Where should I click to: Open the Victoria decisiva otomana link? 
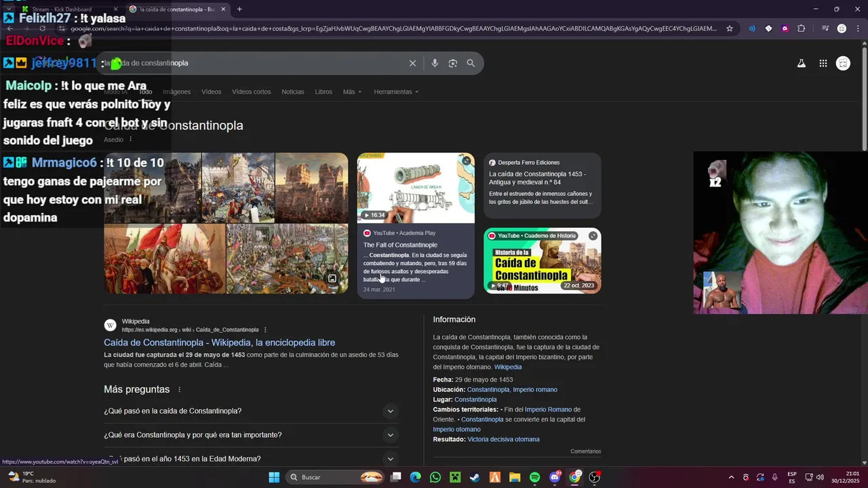pos(503,439)
